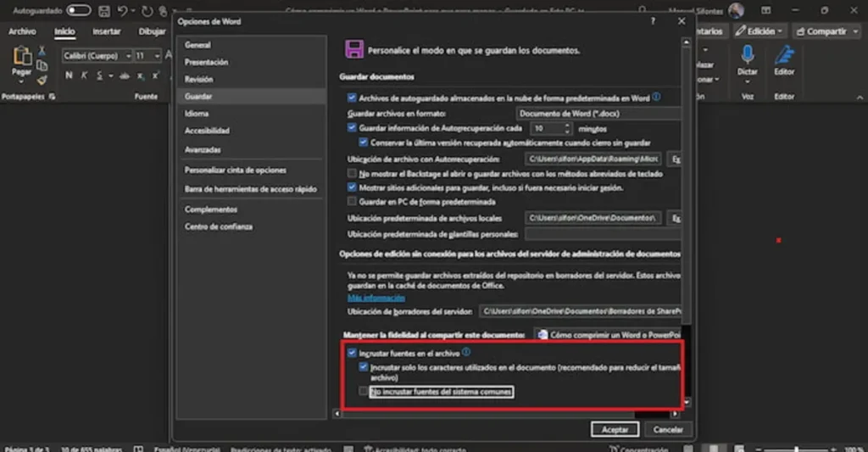This screenshot has height=452, width=868.
Task: Open the Archivo tab
Action: 22,31
